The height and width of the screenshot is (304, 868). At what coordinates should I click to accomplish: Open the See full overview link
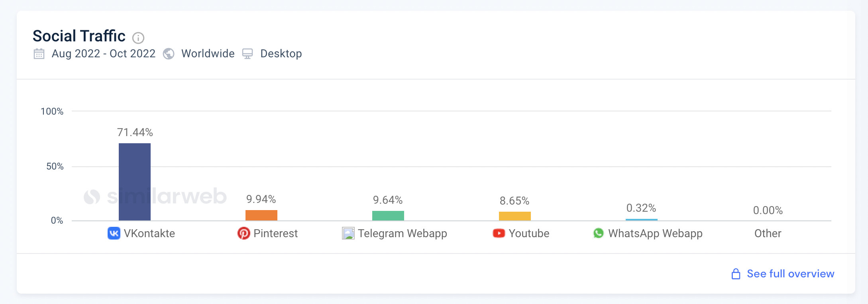point(790,274)
